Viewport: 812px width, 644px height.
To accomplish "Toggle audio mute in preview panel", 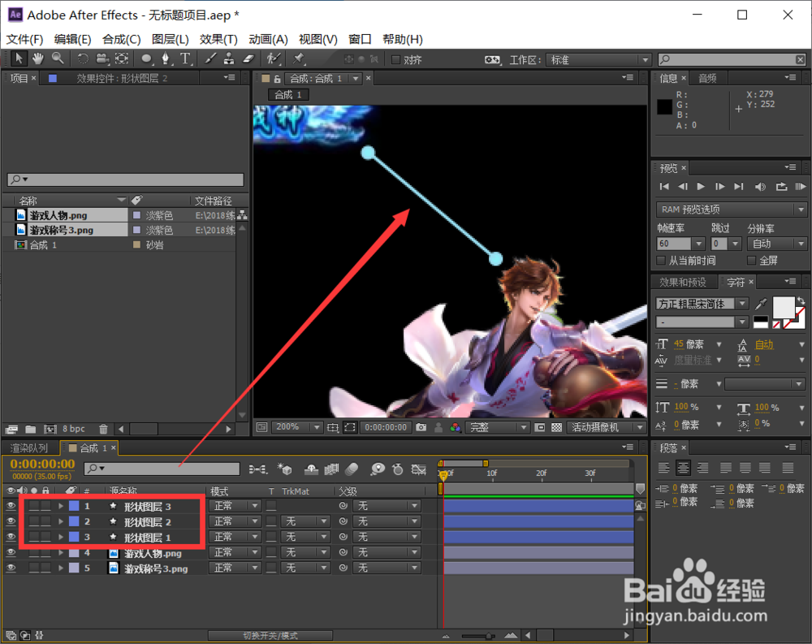I will coord(760,187).
